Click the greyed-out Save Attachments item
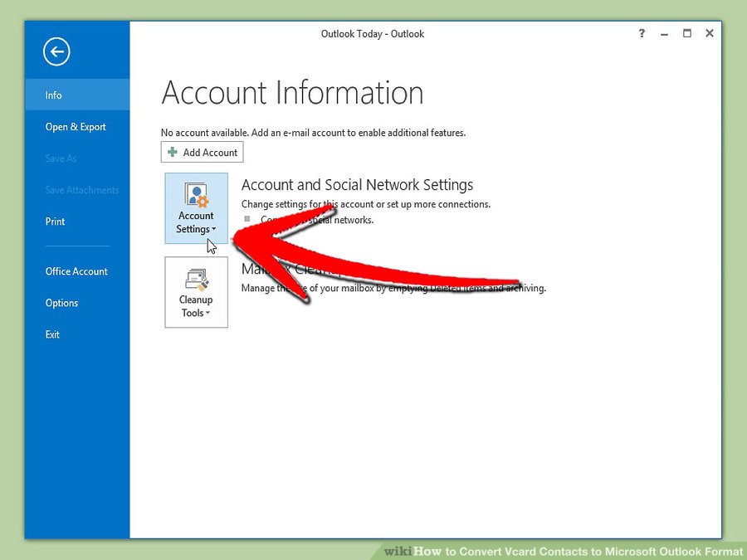This screenshot has height=560, width=747. (x=82, y=190)
